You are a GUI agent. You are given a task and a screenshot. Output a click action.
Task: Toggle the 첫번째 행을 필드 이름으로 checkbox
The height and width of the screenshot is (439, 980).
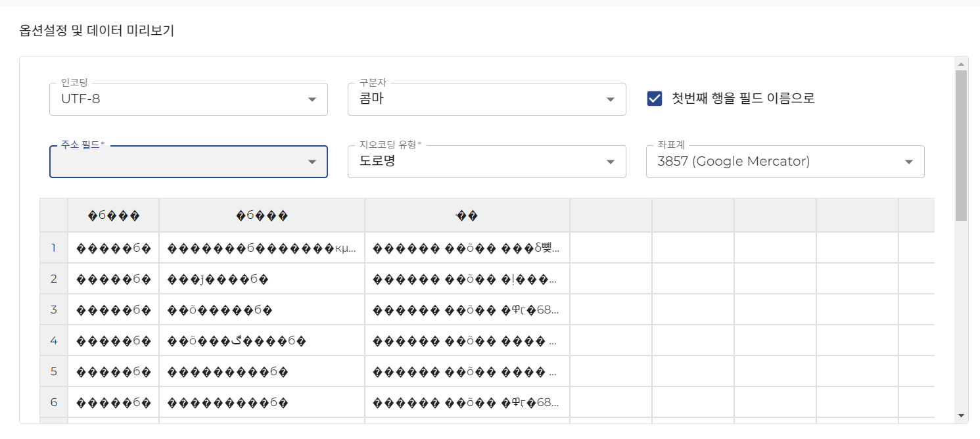point(655,99)
